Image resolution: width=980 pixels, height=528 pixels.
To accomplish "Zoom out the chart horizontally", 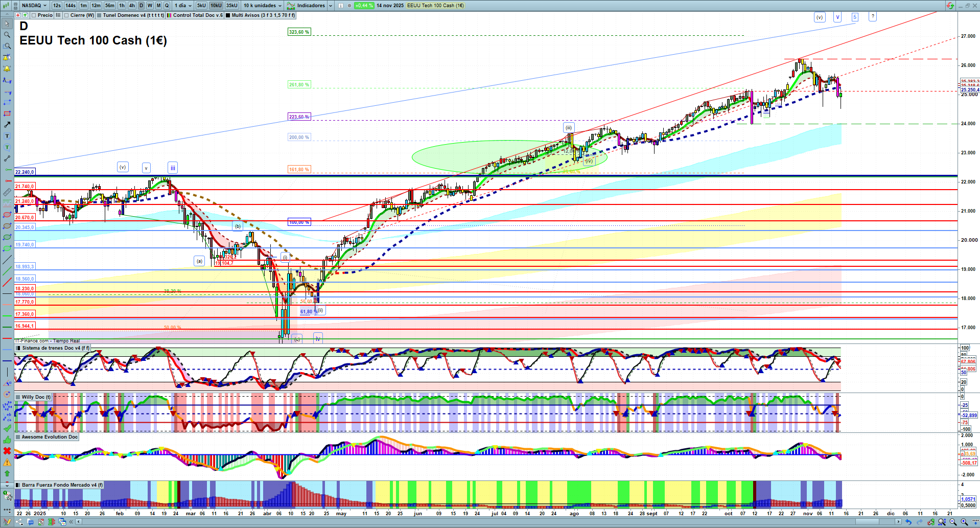I will click(953, 522).
